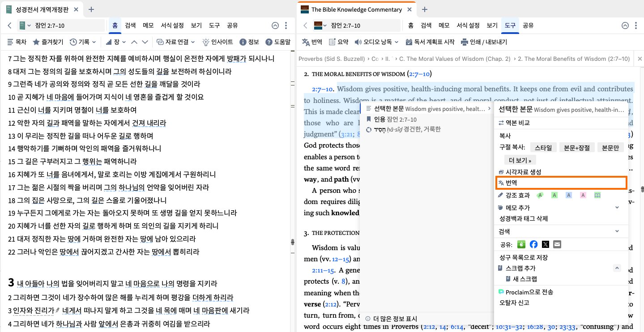
Task: Go to next chapter with down arrow
Action: pos(145,42)
